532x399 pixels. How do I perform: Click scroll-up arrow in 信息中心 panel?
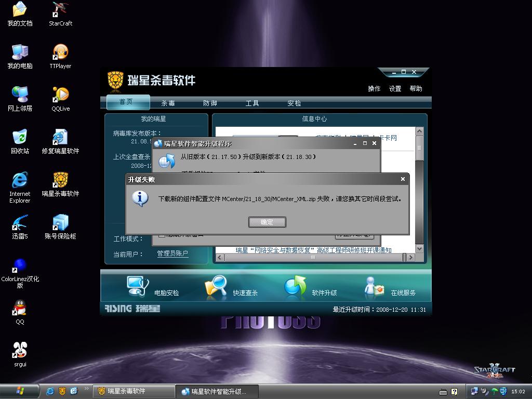point(419,131)
